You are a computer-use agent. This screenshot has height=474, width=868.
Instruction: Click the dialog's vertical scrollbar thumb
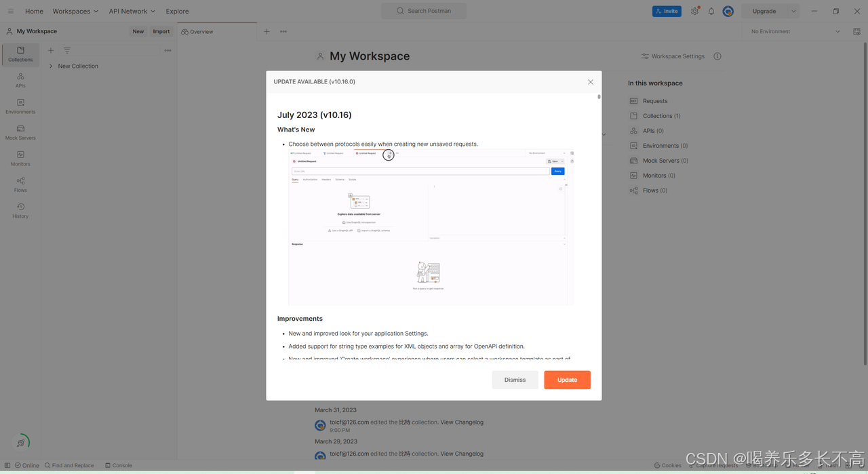pyautogui.click(x=599, y=97)
